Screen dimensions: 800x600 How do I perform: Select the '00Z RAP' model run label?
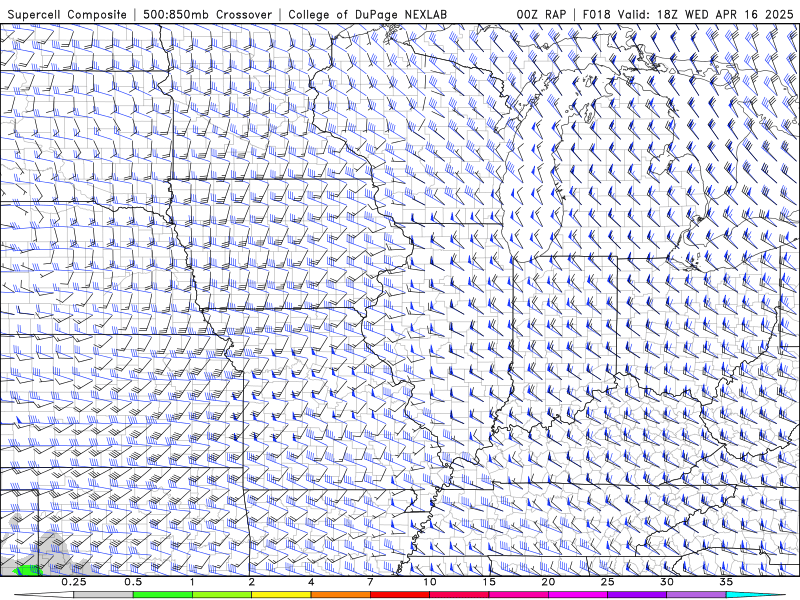click(541, 14)
